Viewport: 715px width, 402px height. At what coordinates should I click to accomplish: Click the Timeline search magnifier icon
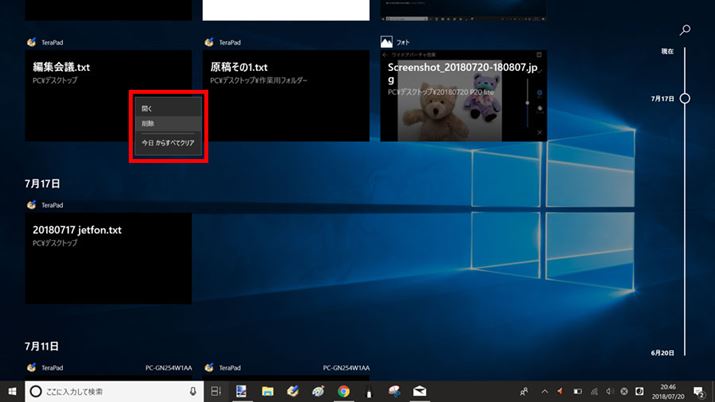(685, 30)
